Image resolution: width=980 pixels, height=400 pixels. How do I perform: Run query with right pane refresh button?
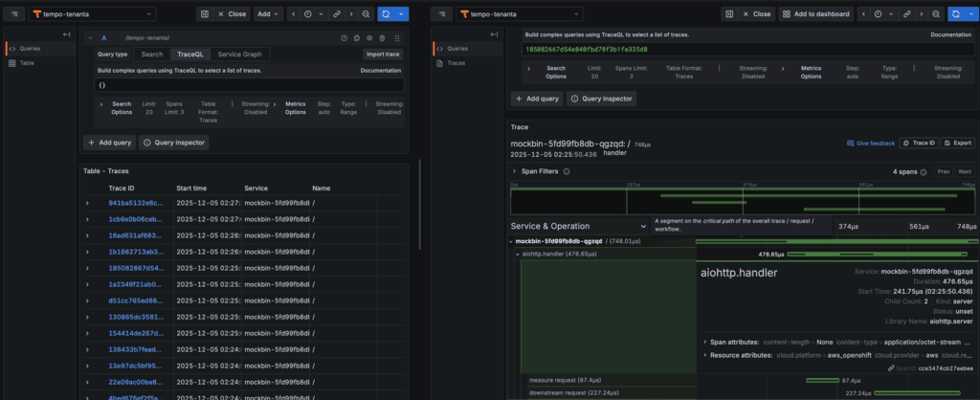click(956, 13)
